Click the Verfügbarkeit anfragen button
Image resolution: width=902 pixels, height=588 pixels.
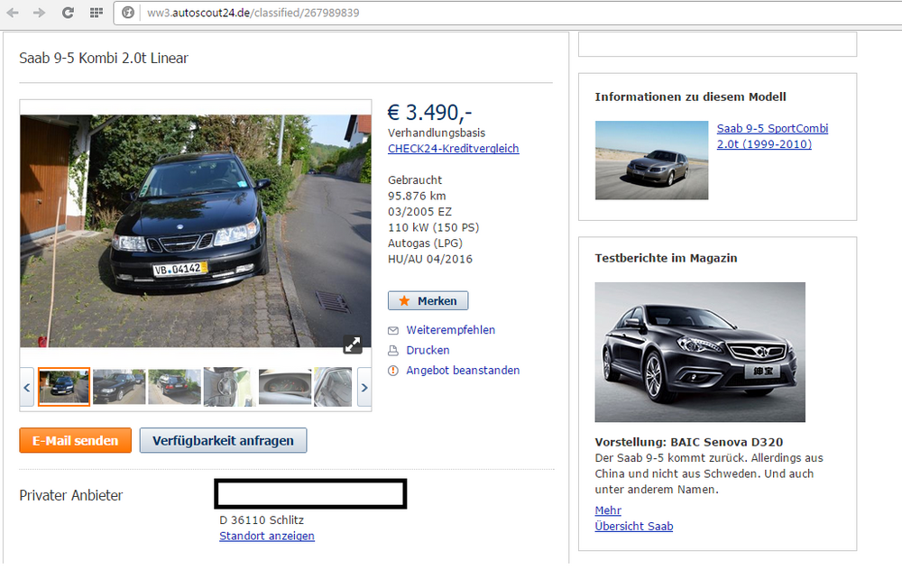223,441
